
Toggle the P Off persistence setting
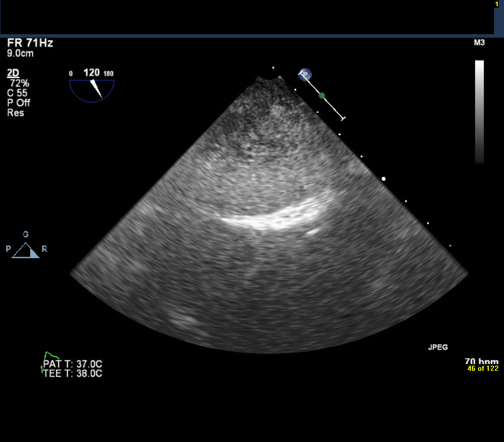click(x=18, y=103)
